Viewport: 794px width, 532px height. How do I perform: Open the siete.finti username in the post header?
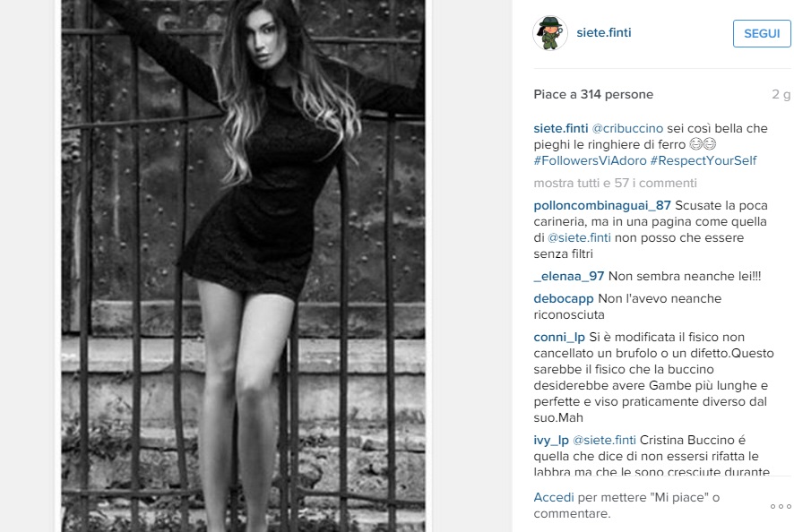(x=604, y=32)
